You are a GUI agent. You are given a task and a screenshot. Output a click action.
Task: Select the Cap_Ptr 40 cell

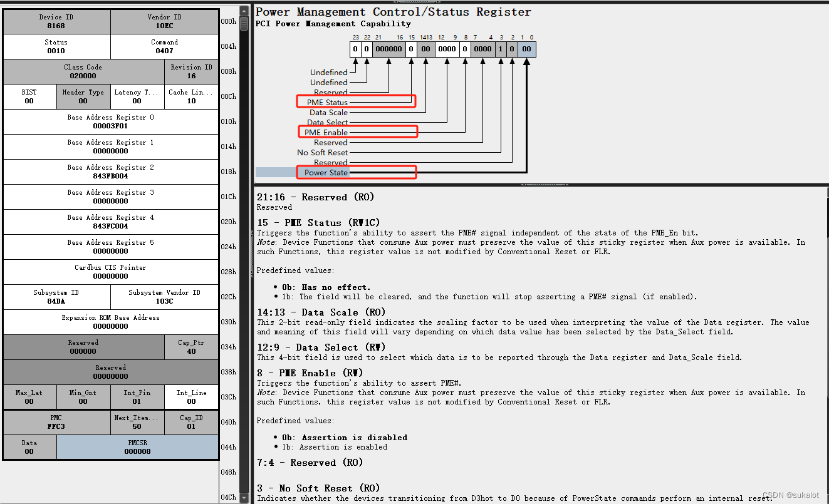point(191,347)
